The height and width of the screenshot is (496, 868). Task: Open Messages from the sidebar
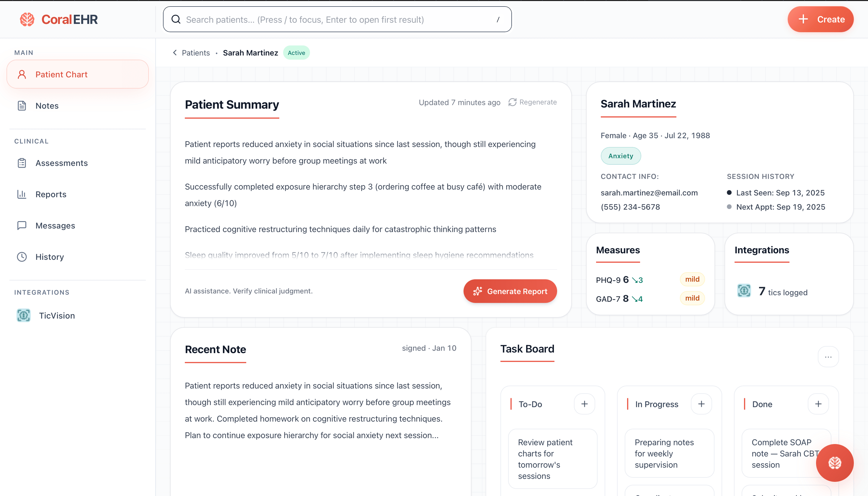pyautogui.click(x=55, y=226)
